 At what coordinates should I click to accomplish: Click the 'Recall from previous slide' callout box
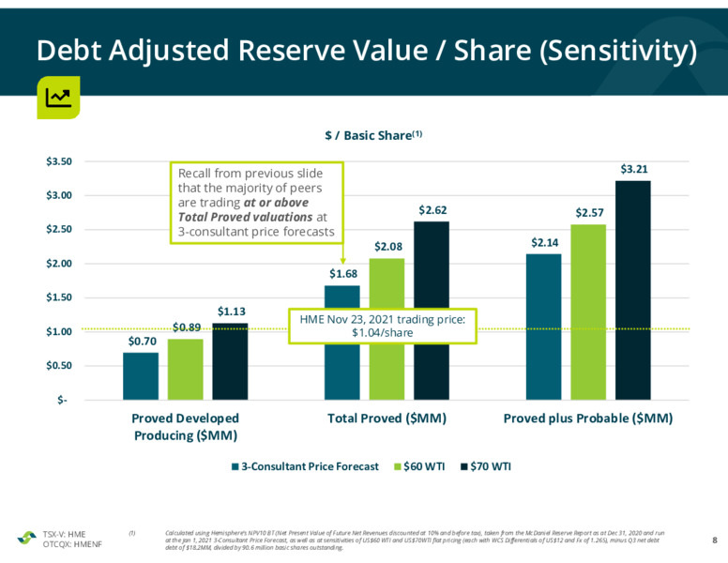tap(257, 203)
